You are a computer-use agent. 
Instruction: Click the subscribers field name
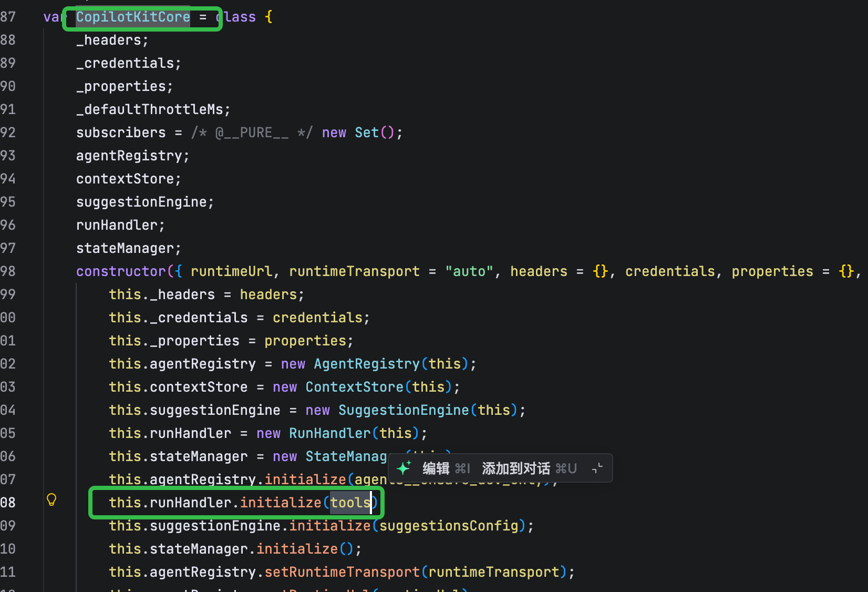pyautogui.click(x=121, y=132)
